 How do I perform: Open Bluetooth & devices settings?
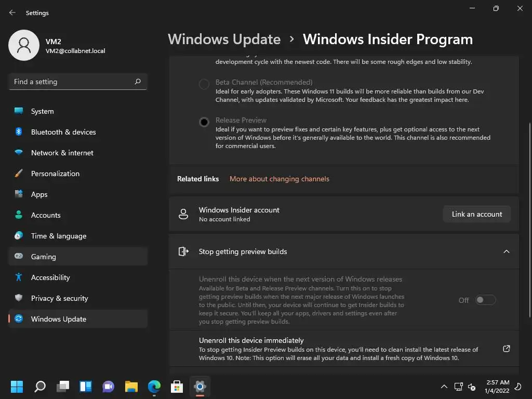click(x=78, y=132)
